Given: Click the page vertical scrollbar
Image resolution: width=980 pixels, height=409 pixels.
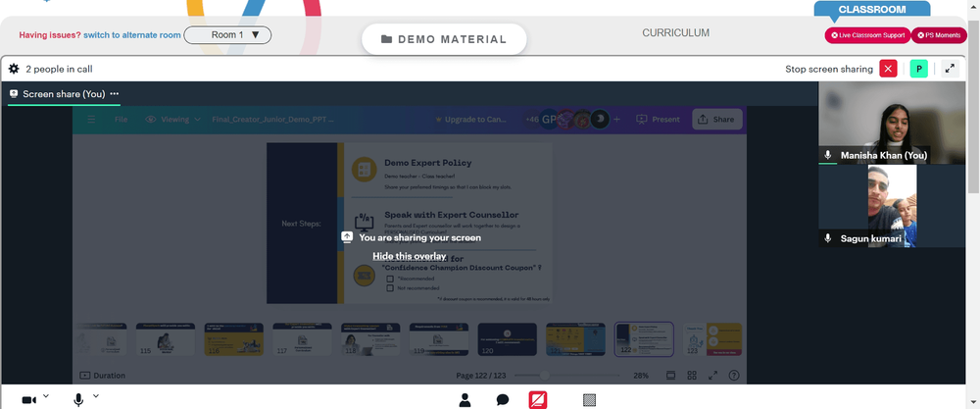Looking at the screenshot, I should pyautogui.click(x=974, y=106).
